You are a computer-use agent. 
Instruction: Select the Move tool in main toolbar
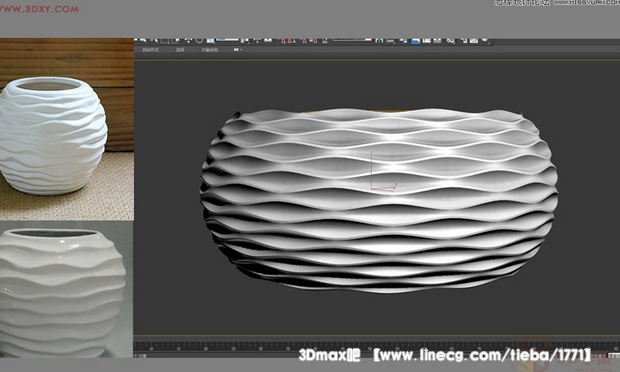188,40
